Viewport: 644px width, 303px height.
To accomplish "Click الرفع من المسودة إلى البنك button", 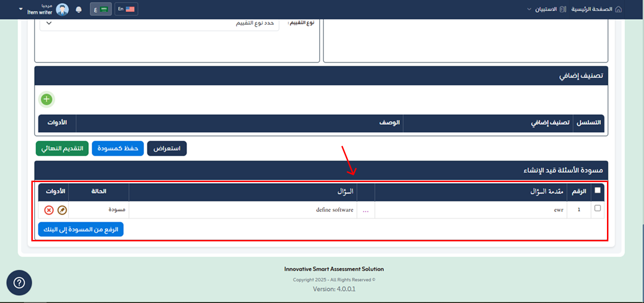I will coord(81,230).
